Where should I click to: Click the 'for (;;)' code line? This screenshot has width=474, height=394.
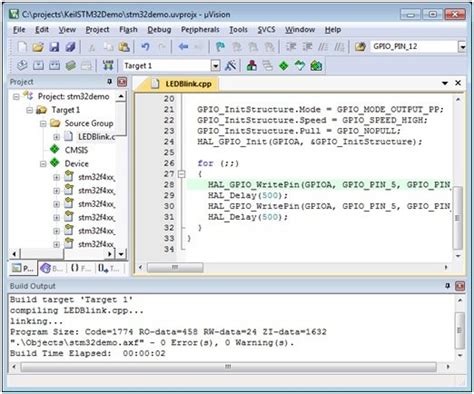[218, 163]
